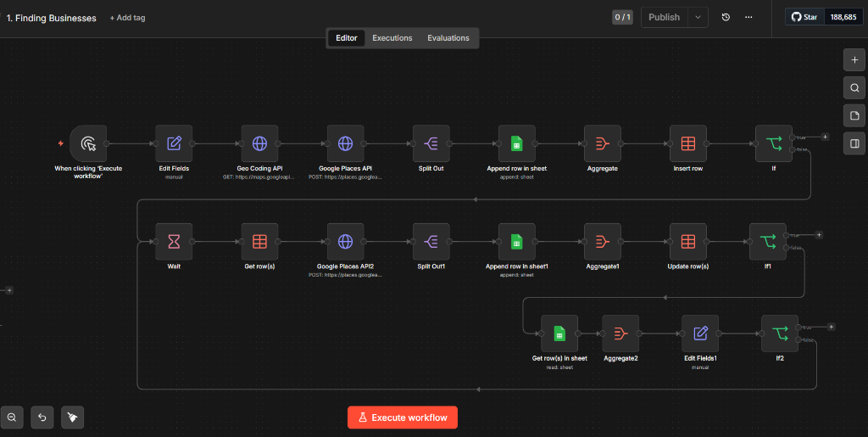868x437 pixels.
Task: Switch to the Evaluations tab
Action: 448,37
